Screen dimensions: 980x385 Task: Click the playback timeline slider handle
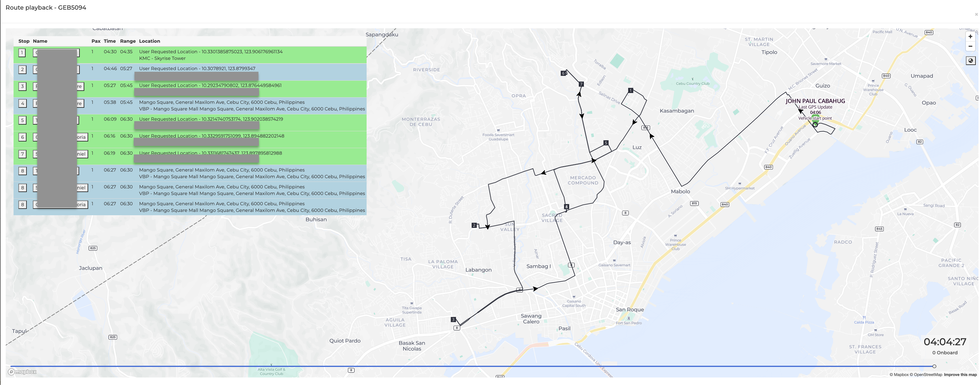[x=934, y=366]
